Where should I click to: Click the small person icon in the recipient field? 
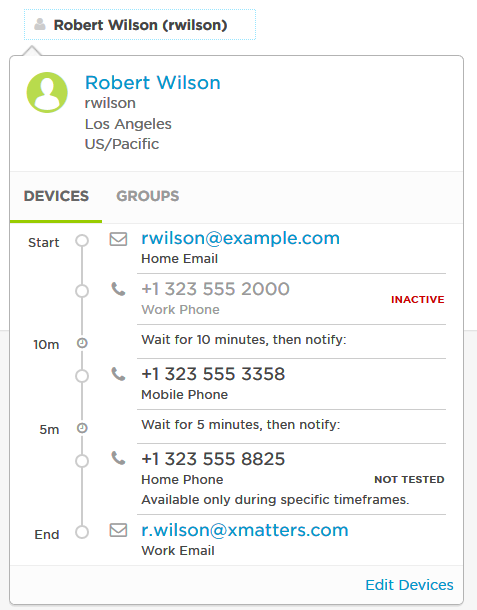click(x=40, y=25)
